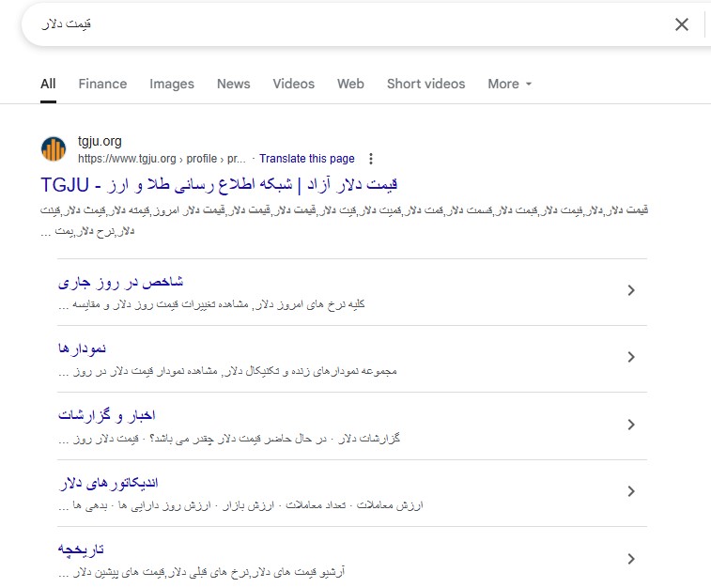Click snippet text under اندیکاتورهای دلار
711x588 pixels.
point(240,505)
